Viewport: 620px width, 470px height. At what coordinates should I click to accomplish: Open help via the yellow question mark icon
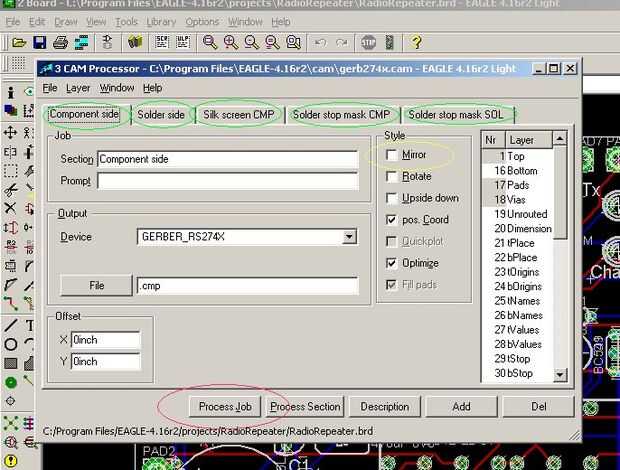click(416, 42)
